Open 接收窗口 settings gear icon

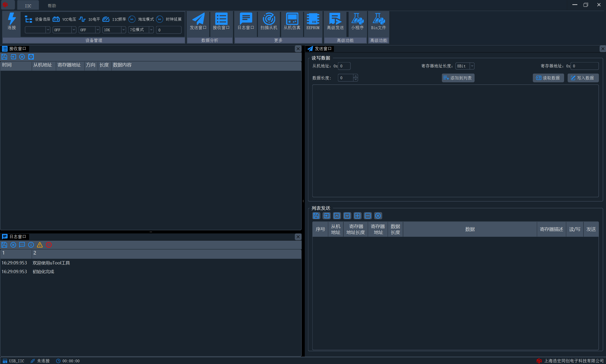31,57
